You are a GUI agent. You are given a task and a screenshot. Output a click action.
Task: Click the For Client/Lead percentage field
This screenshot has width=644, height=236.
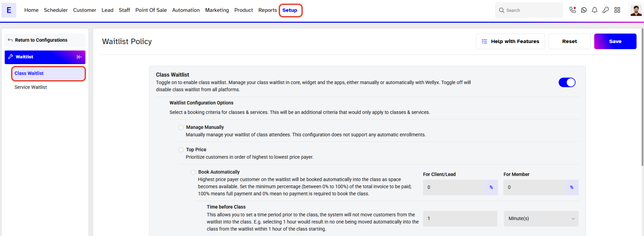[454, 188]
